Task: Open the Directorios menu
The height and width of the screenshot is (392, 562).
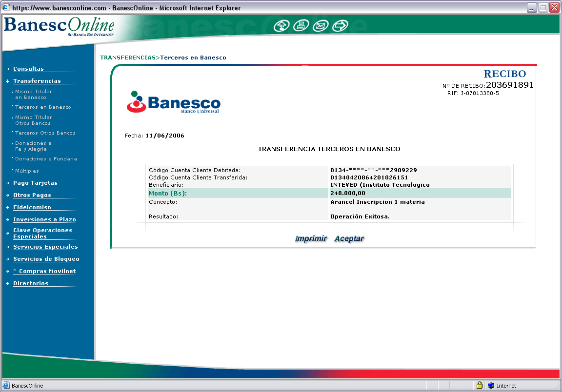Action: [30, 283]
